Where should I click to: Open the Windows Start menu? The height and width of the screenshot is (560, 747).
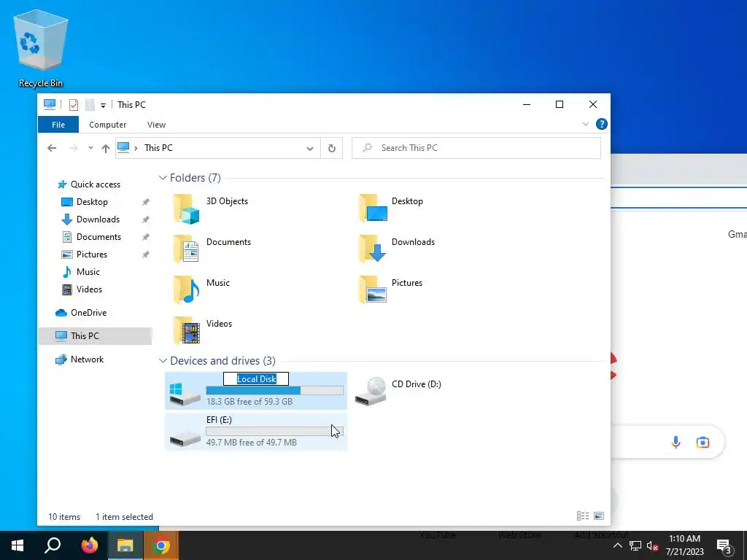pyautogui.click(x=18, y=545)
